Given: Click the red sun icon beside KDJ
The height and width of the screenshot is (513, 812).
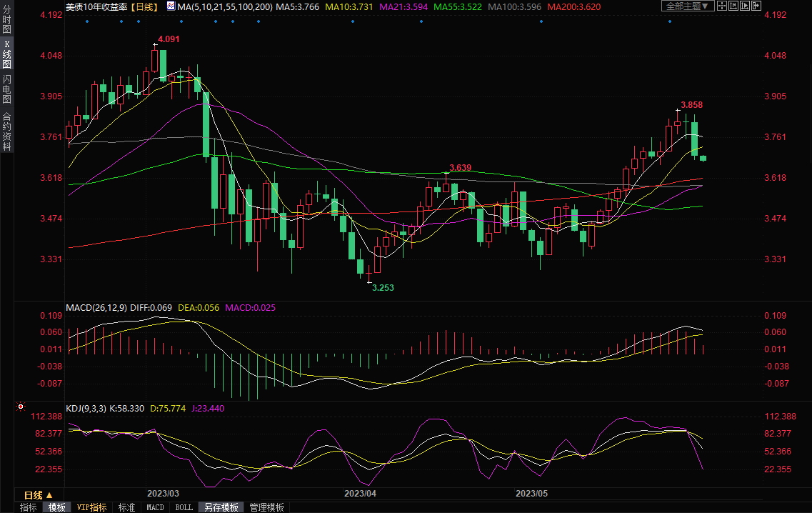Looking at the screenshot, I should pos(21,408).
